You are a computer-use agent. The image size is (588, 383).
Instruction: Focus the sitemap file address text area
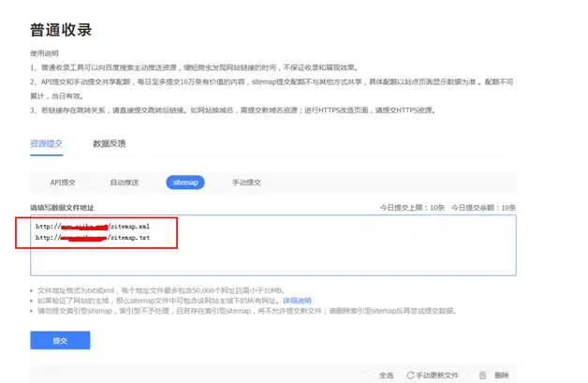click(x=273, y=245)
